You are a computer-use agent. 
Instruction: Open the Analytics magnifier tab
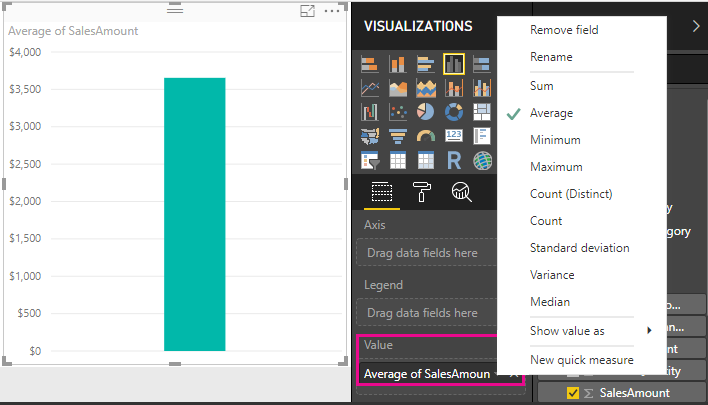point(461,192)
